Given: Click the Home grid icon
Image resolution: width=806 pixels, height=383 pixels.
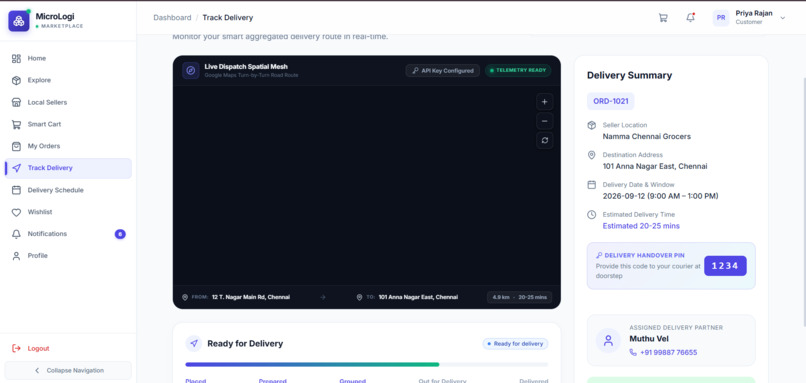Looking at the screenshot, I should point(16,59).
